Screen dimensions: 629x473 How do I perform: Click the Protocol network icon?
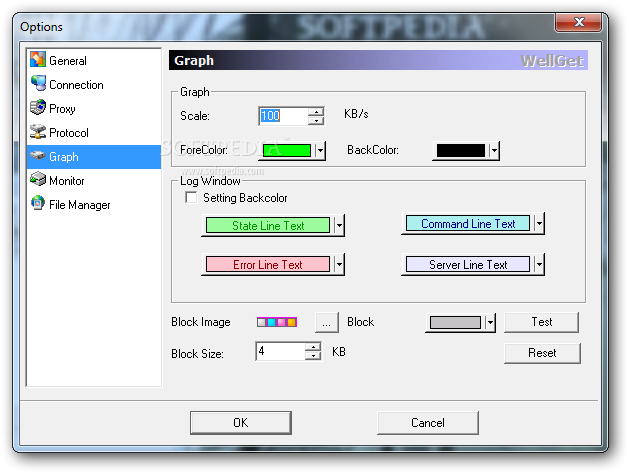point(38,132)
